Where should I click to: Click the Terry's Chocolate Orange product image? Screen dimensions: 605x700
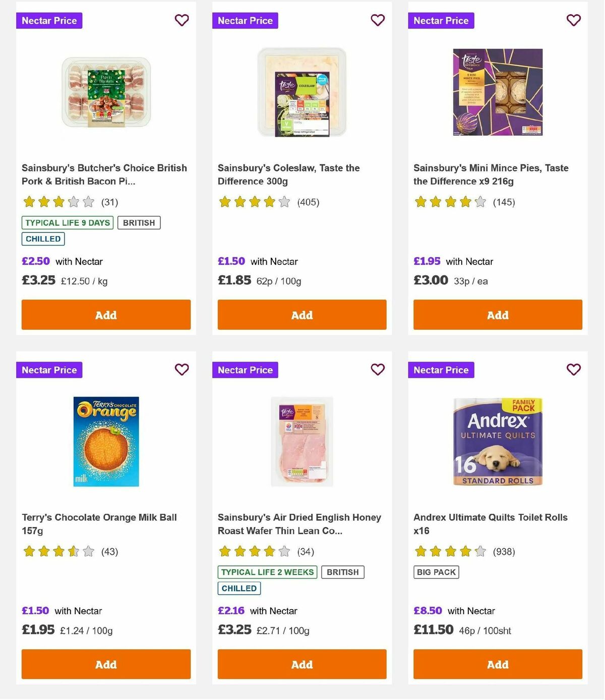[105, 440]
